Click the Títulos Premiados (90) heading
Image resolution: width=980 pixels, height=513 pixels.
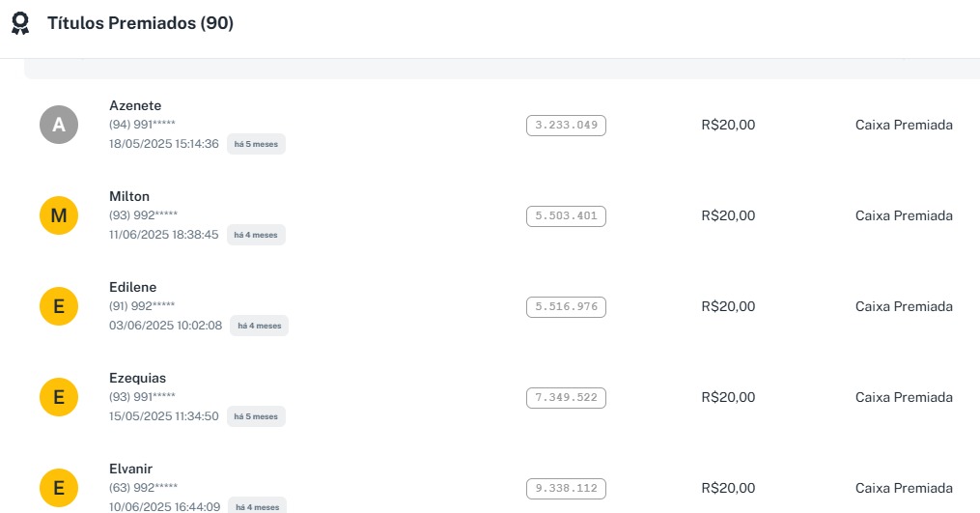(140, 23)
